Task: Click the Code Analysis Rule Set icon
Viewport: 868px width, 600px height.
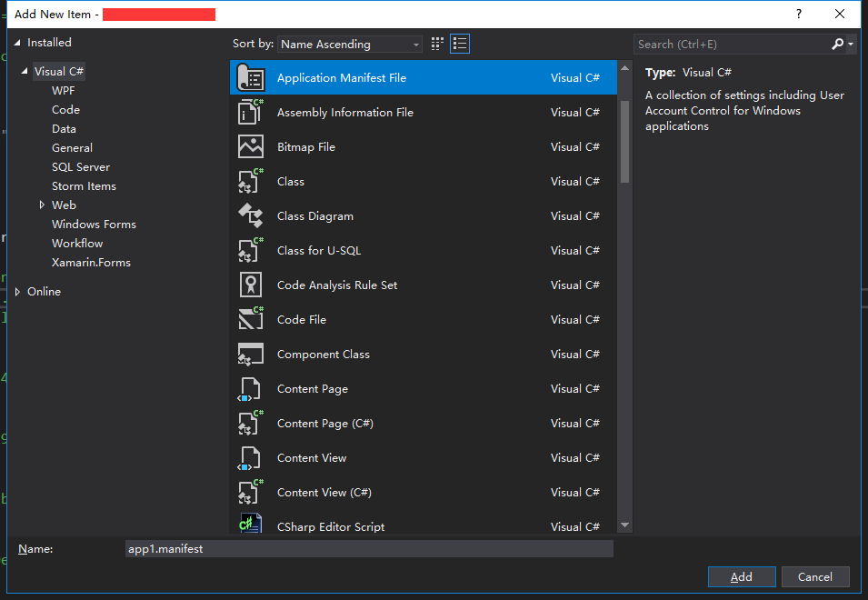Action: pyautogui.click(x=251, y=285)
